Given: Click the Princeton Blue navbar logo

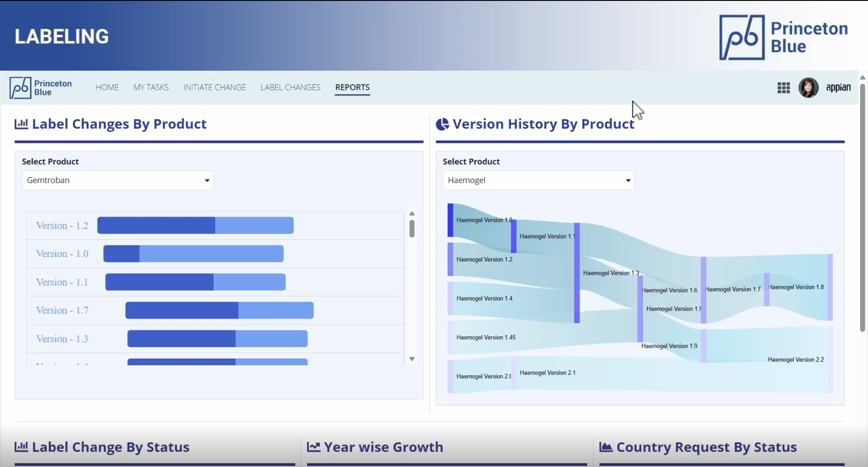Looking at the screenshot, I should tap(41, 88).
